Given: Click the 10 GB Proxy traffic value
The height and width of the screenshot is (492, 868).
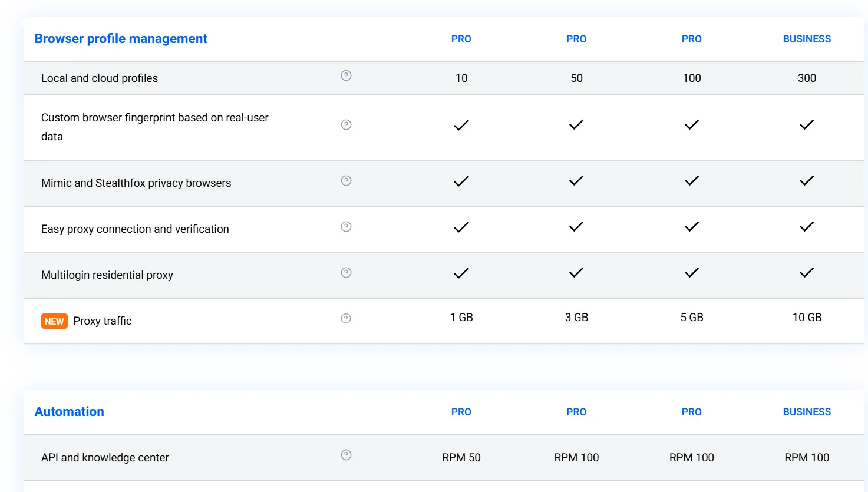Looking at the screenshot, I should pyautogui.click(x=807, y=318).
